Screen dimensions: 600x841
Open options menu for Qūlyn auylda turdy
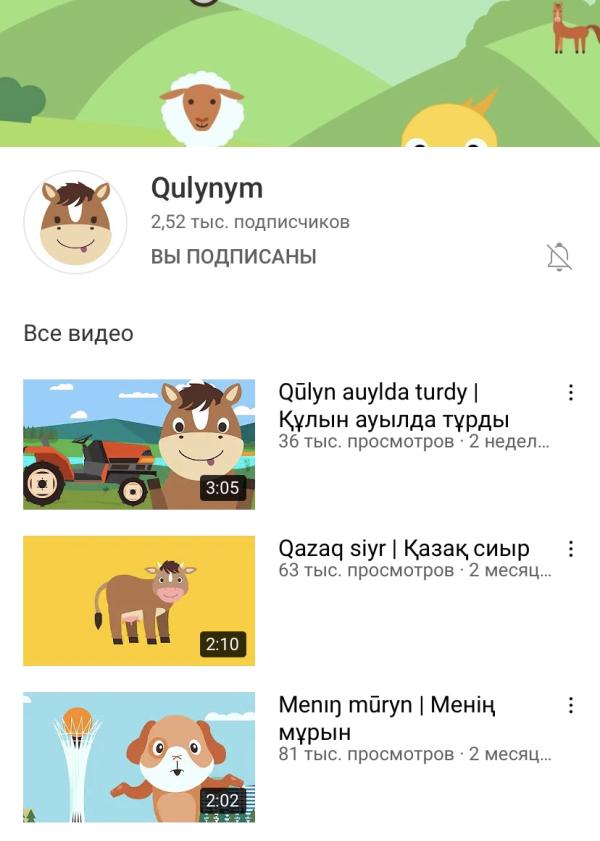tap(571, 392)
